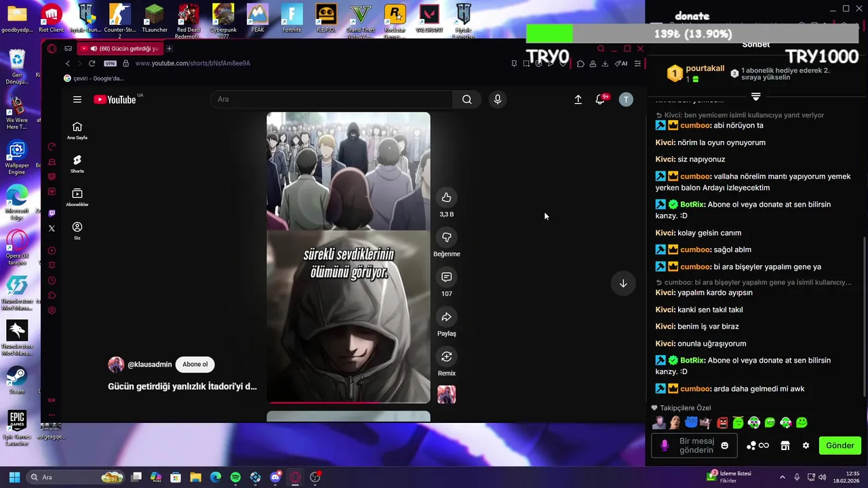Open Opera extensions cube icon
The width and height of the screenshot is (868, 488).
(580, 64)
